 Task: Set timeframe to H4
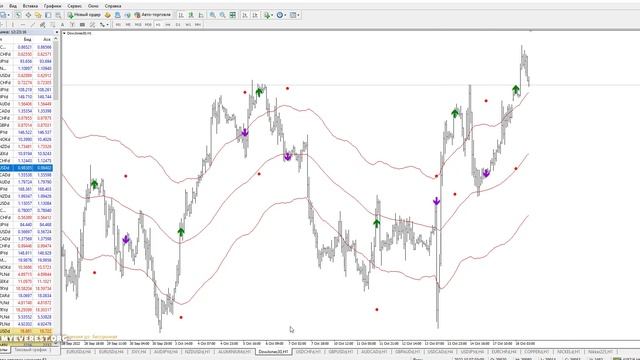click(168, 25)
